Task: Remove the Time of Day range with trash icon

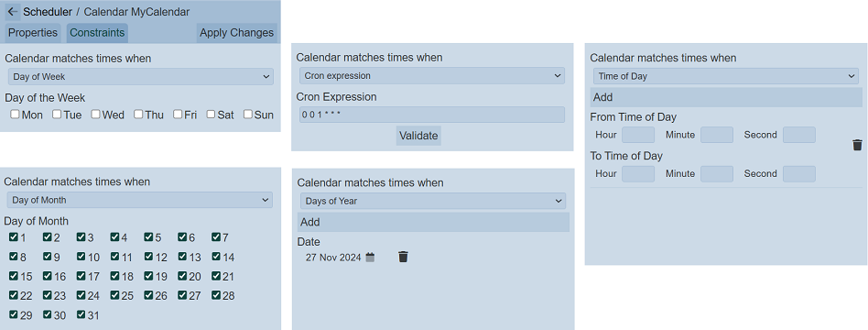Action: [857, 146]
